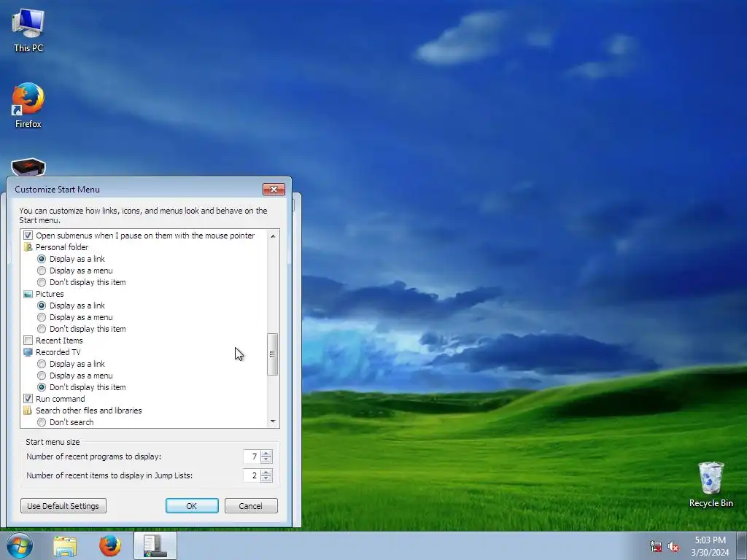This screenshot has height=560, width=747.
Task: Enable the Recent Items checkbox
Action: click(x=28, y=341)
